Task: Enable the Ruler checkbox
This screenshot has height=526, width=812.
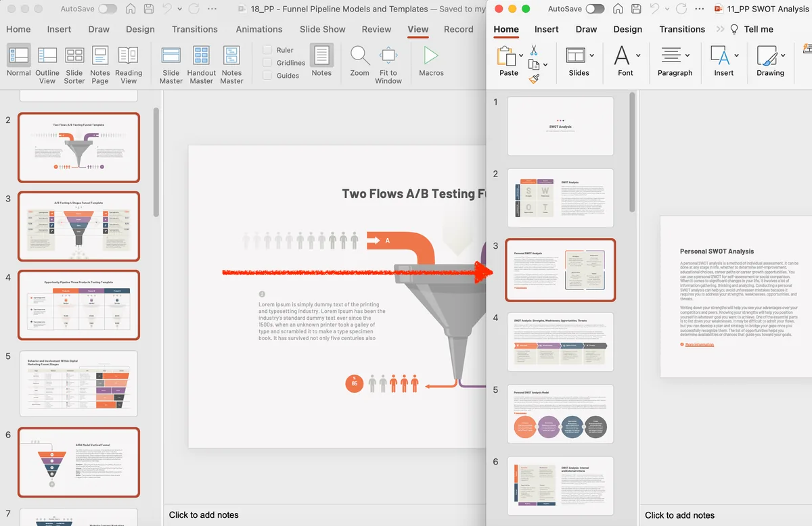Action: point(267,50)
